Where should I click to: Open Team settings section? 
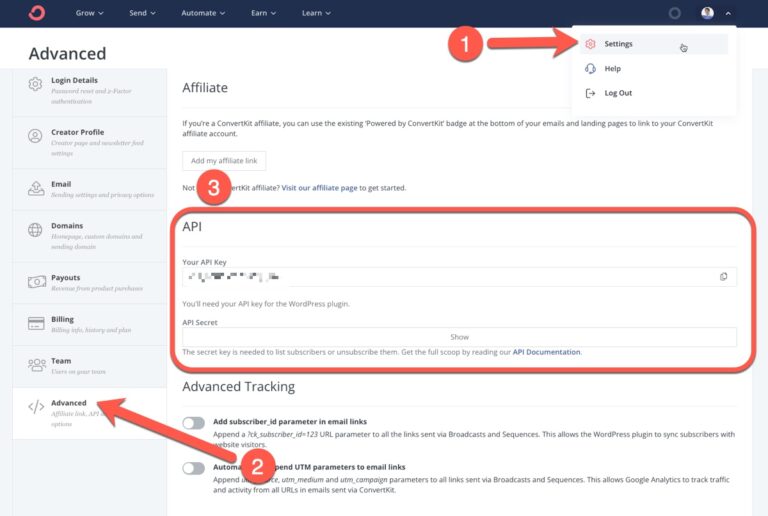[90, 366]
